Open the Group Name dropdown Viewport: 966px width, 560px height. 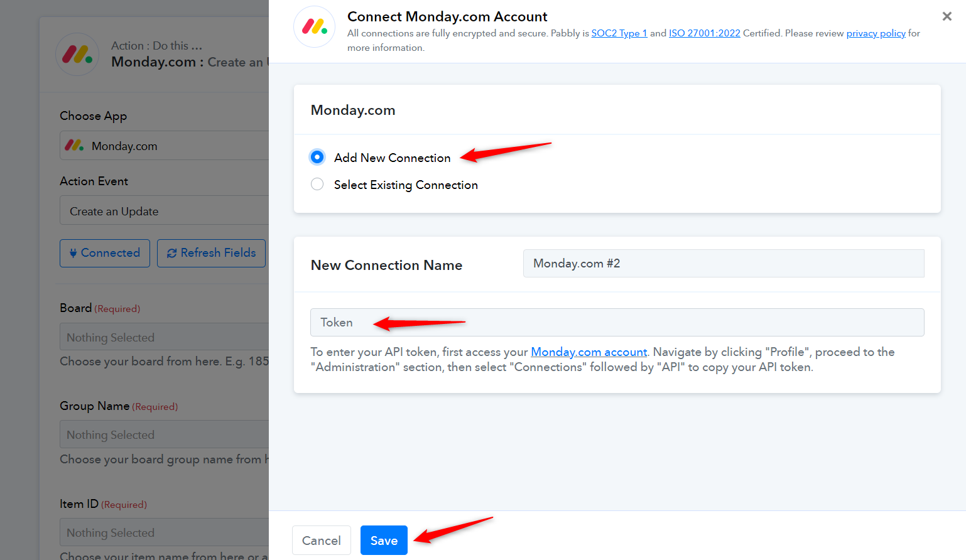(x=165, y=434)
